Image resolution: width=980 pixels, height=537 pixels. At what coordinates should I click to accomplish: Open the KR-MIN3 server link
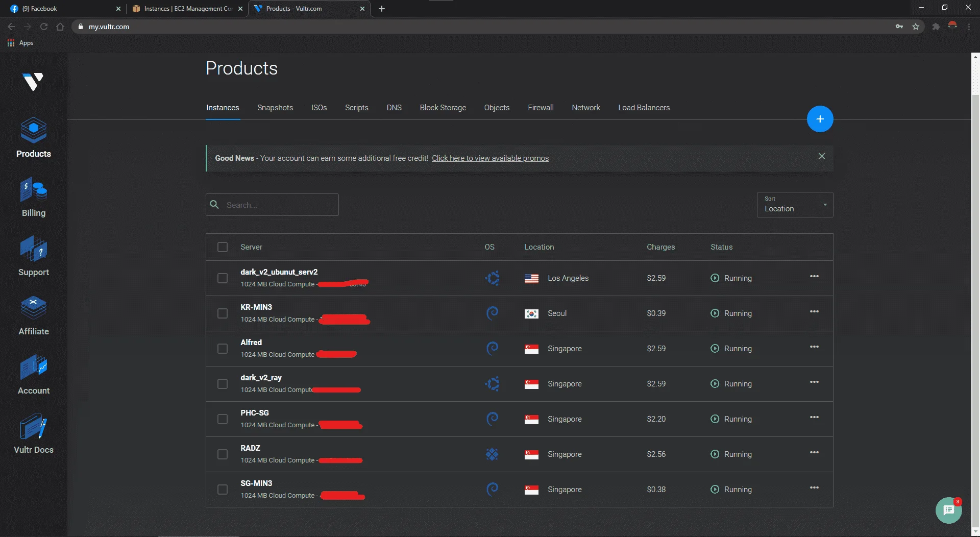tap(256, 307)
